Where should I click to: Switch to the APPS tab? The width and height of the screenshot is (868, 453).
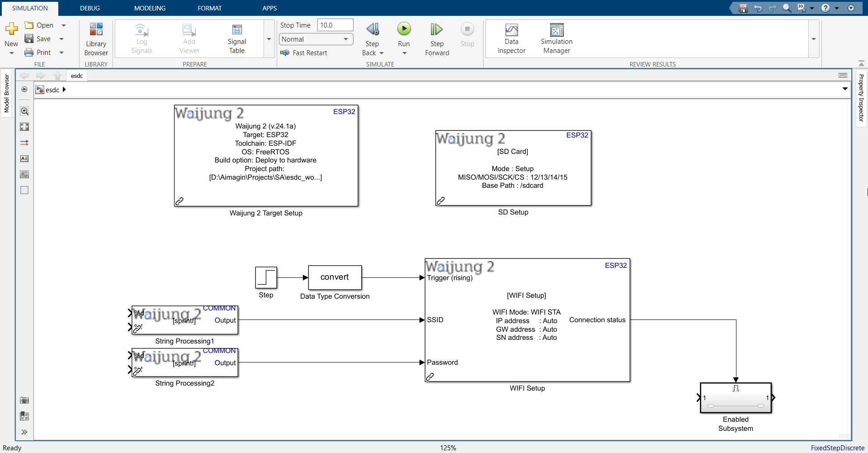269,8
